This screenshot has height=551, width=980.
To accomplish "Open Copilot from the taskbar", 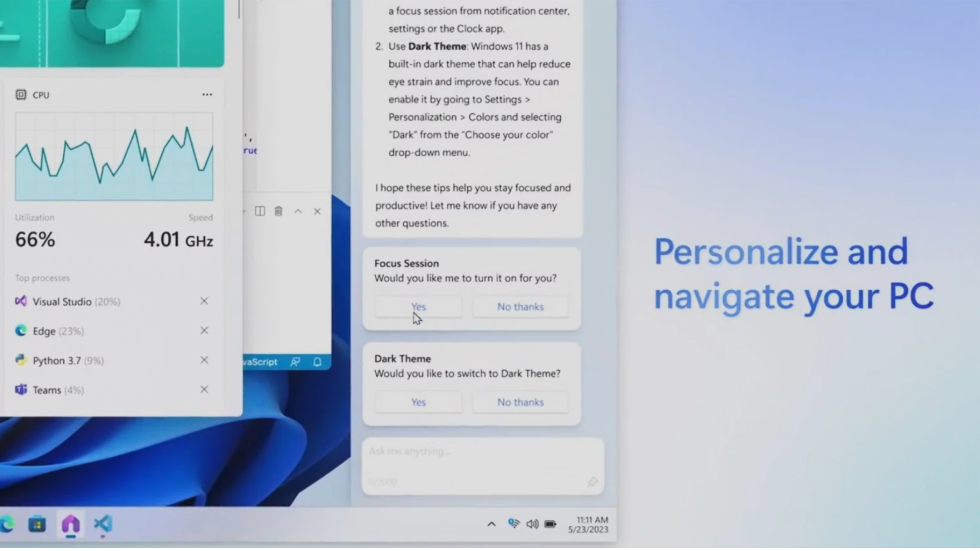I will [70, 524].
